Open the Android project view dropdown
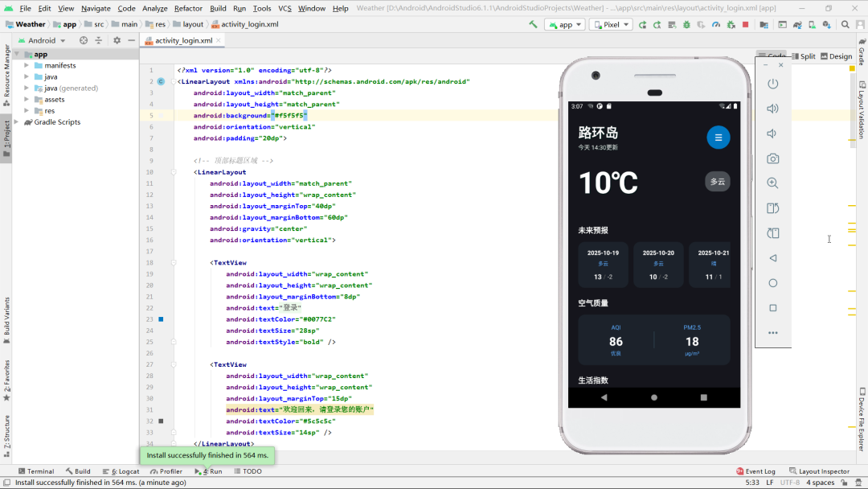Viewport: 868px width, 489px height. (42, 40)
